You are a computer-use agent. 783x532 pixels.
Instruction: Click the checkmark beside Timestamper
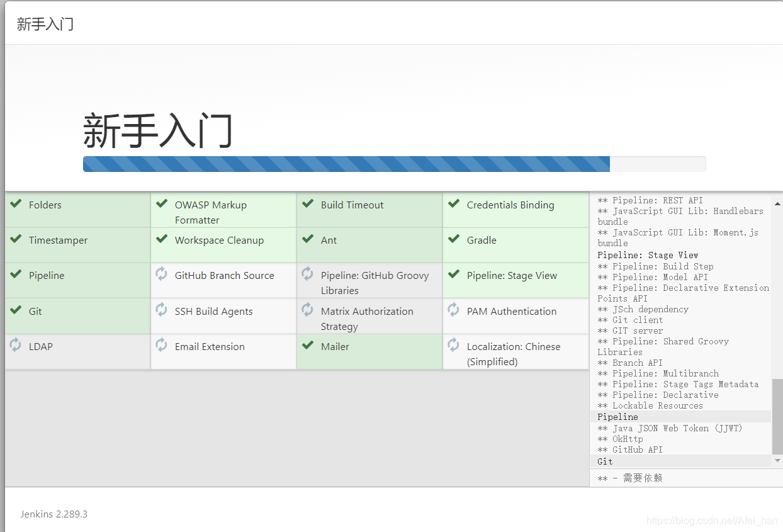coord(16,239)
